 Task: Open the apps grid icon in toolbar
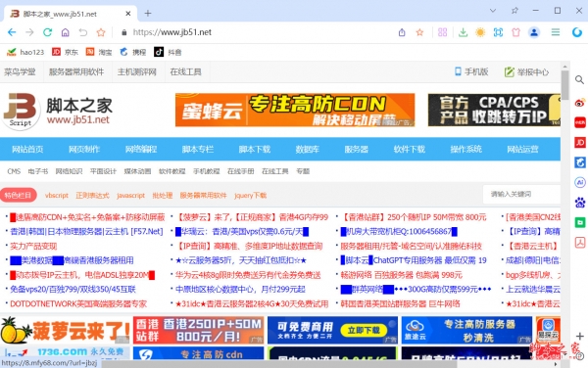pyautogui.click(x=443, y=32)
